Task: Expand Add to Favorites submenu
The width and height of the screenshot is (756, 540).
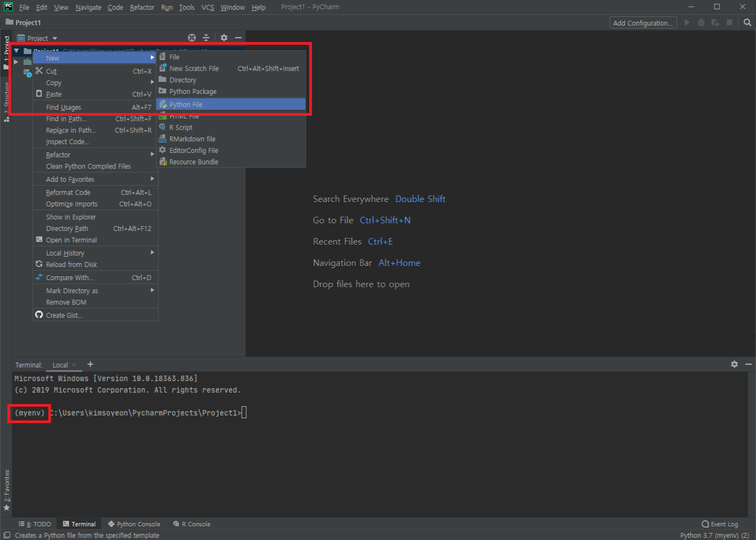Action: (95, 179)
